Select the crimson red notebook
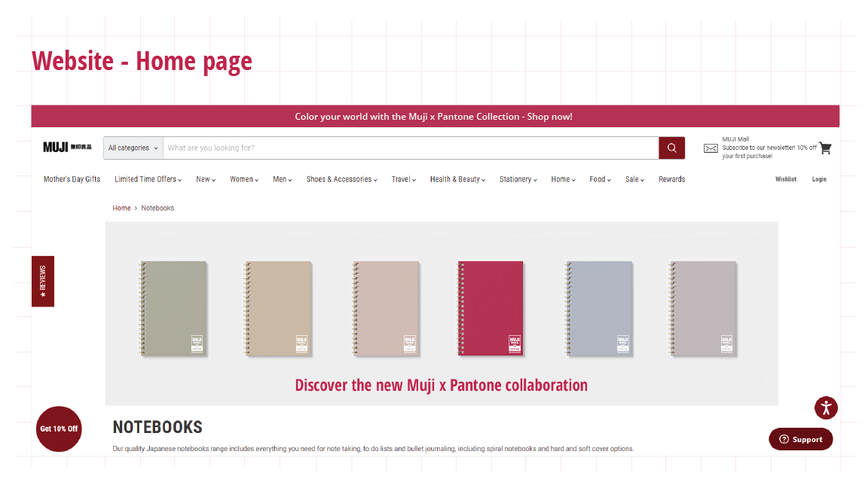Image resolution: width=868 pixels, height=488 pixels. [x=491, y=308]
